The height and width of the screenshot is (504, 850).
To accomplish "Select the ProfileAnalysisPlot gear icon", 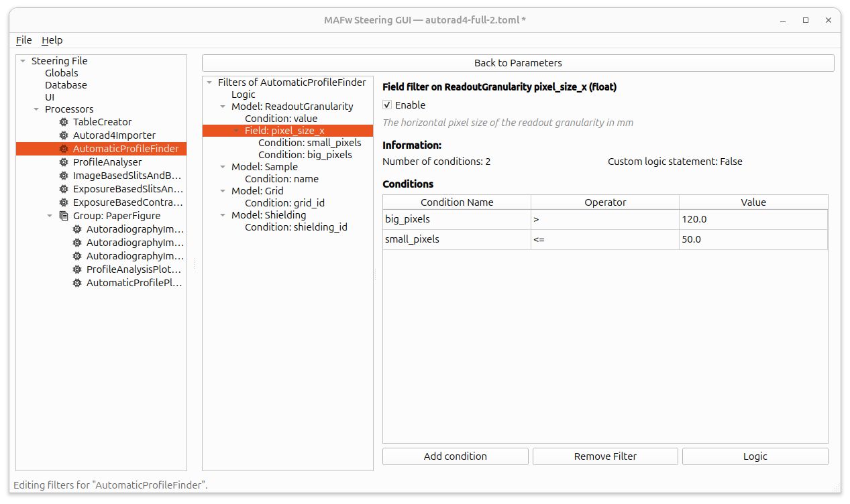I will pos(76,269).
